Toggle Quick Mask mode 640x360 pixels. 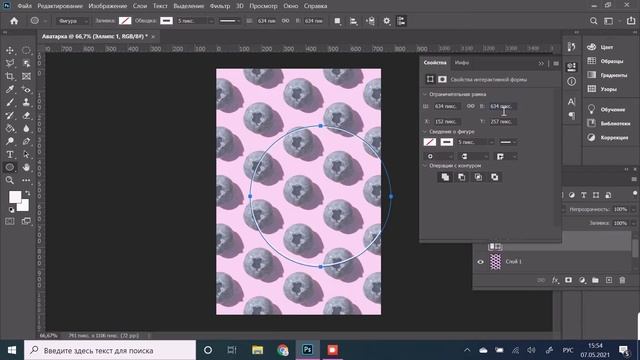pos(10,221)
